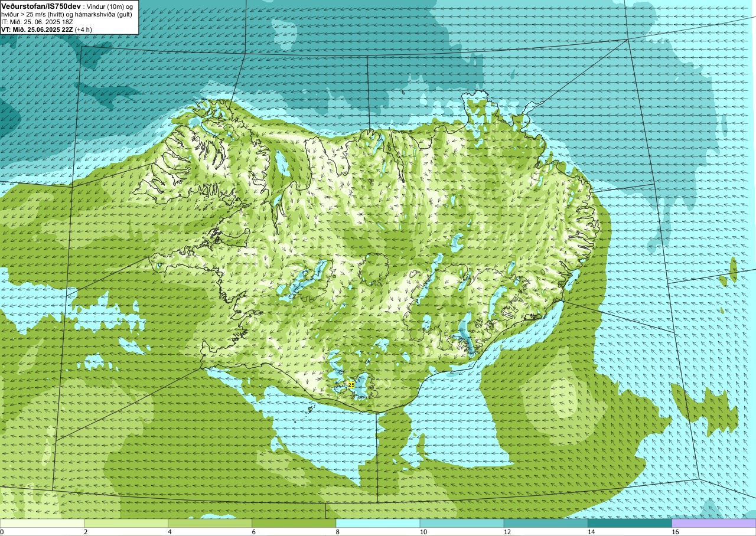Select the 6–8 m/s olive green legend swatch

click(294, 523)
